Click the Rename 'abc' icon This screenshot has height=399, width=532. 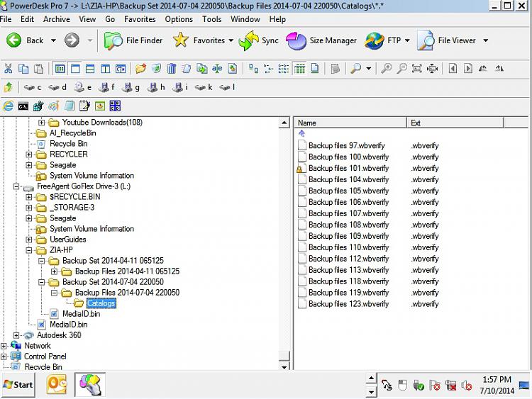pos(217,69)
